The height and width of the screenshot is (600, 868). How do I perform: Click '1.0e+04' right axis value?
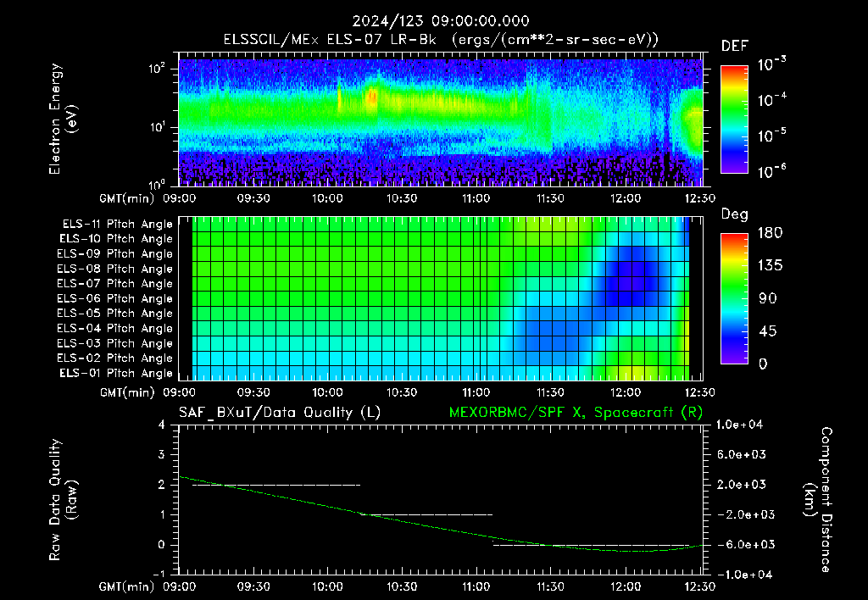pos(739,425)
